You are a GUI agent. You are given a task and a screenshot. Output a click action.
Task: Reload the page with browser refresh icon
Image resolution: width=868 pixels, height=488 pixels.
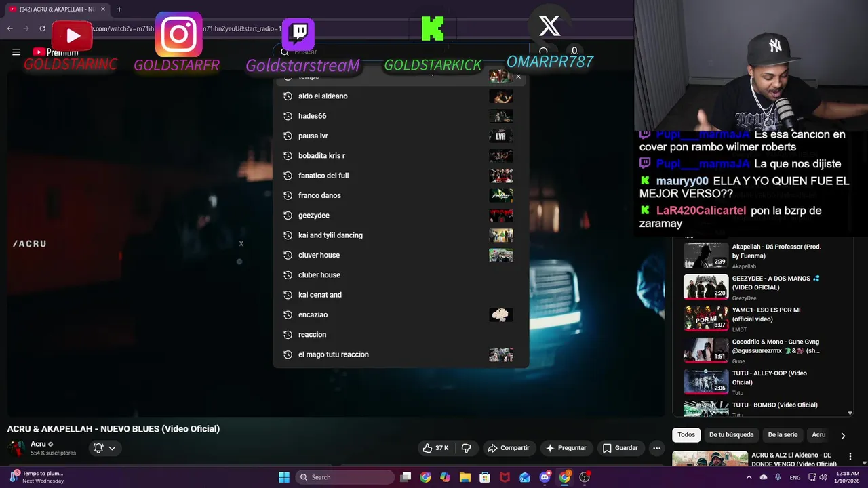[x=42, y=28]
